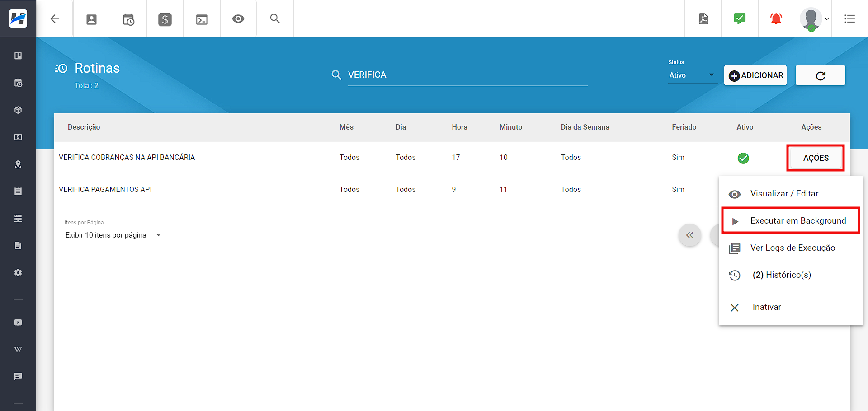Image resolution: width=868 pixels, height=411 pixels.
Task: Open the user avatar menu
Action: point(814,19)
